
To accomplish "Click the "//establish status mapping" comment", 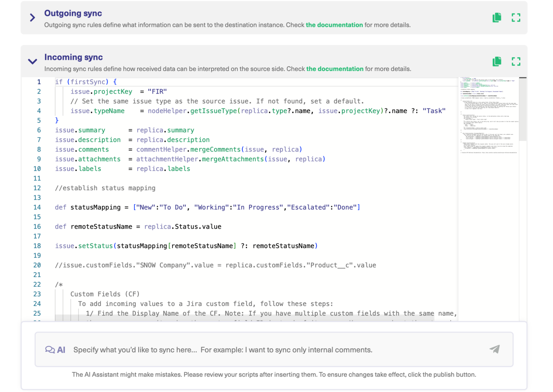I will click(x=105, y=188).
